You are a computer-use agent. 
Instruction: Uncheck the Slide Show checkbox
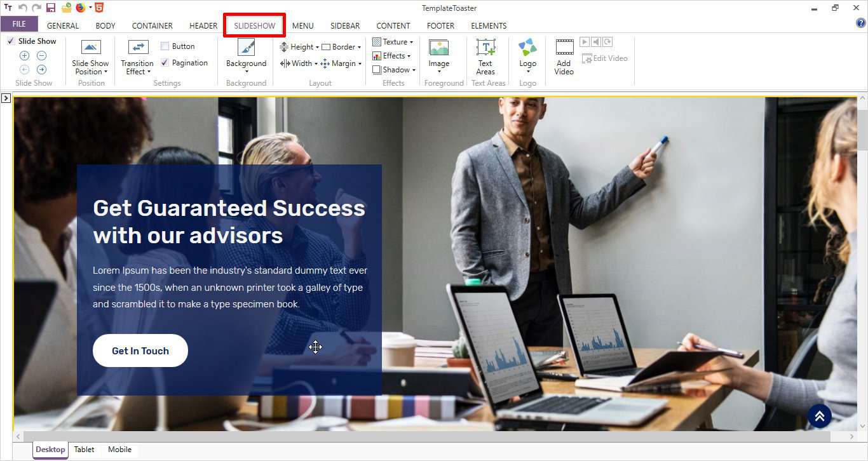point(11,41)
